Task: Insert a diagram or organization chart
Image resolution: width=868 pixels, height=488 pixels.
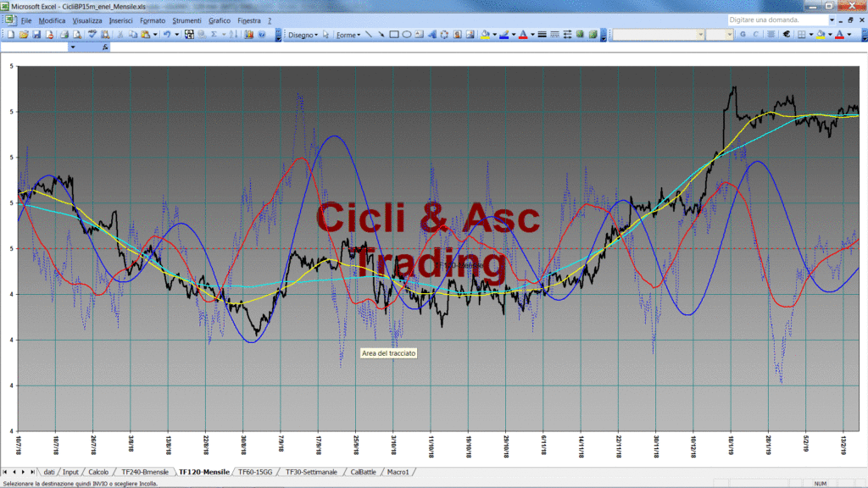Action: [x=444, y=34]
